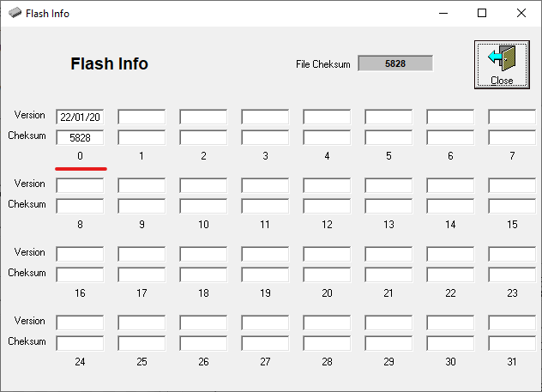Click the Version field for slot 24
Screen dimensions: 542x392
[x=80, y=323]
